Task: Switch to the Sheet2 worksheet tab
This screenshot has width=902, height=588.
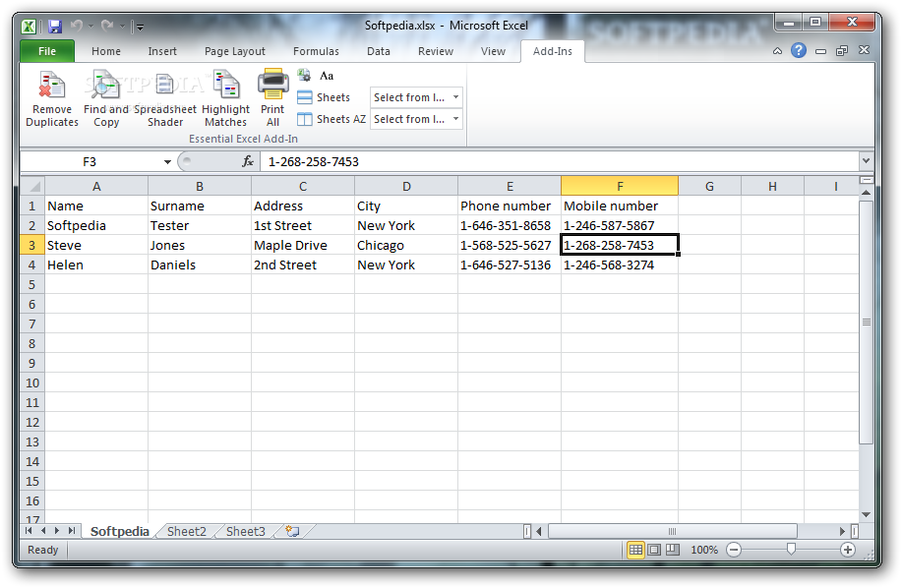Action: pyautogui.click(x=186, y=531)
